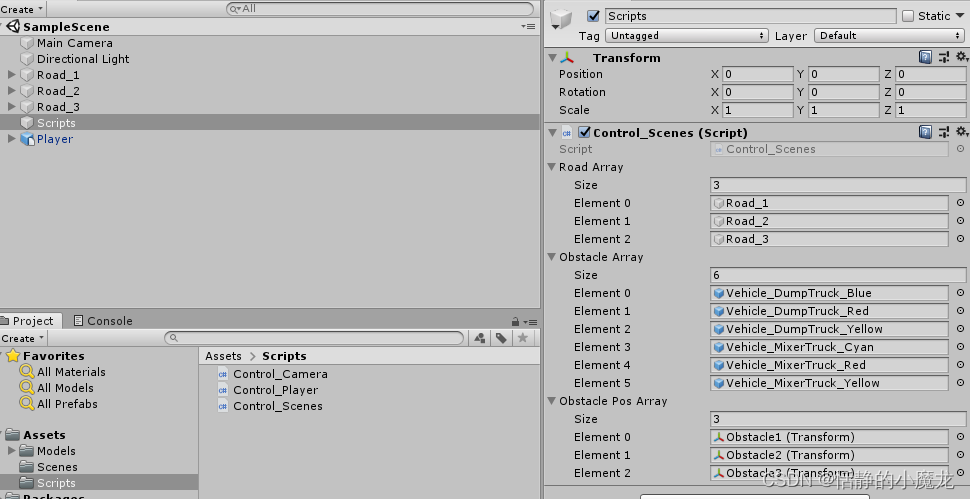Click Scripts breadcrumb in Project

pyautogui.click(x=284, y=356)
